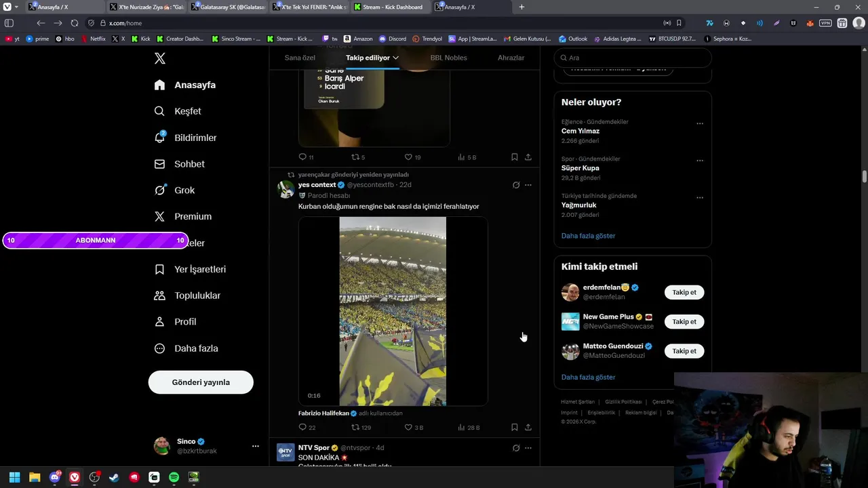
Task: Open File Explorer from the taskbar
Action: pos(35,477)
